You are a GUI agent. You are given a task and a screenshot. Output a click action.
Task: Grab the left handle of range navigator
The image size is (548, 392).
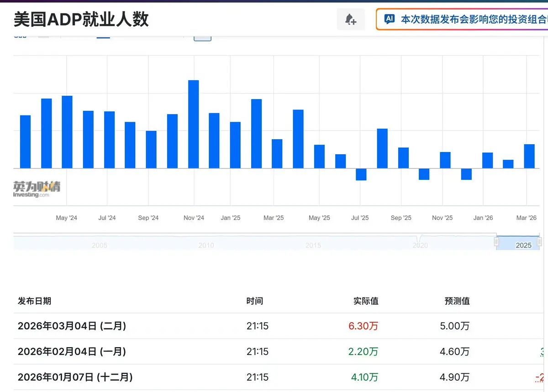click(496, 241)
